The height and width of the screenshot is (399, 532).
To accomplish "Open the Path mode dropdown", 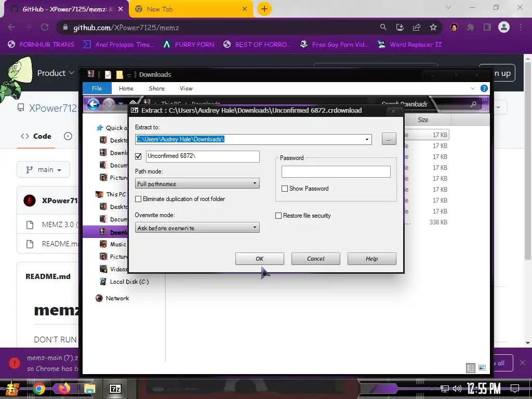I will click(x=197, y=183).
